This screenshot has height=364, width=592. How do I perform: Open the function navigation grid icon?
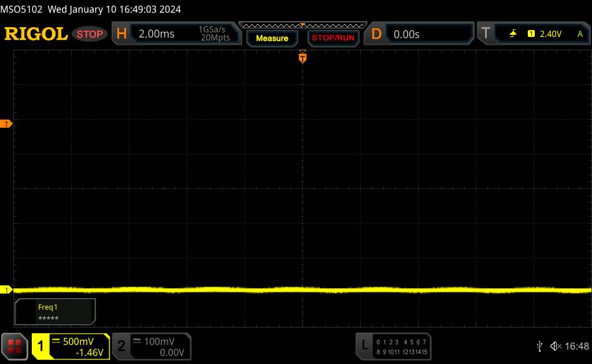click(14, 346)
